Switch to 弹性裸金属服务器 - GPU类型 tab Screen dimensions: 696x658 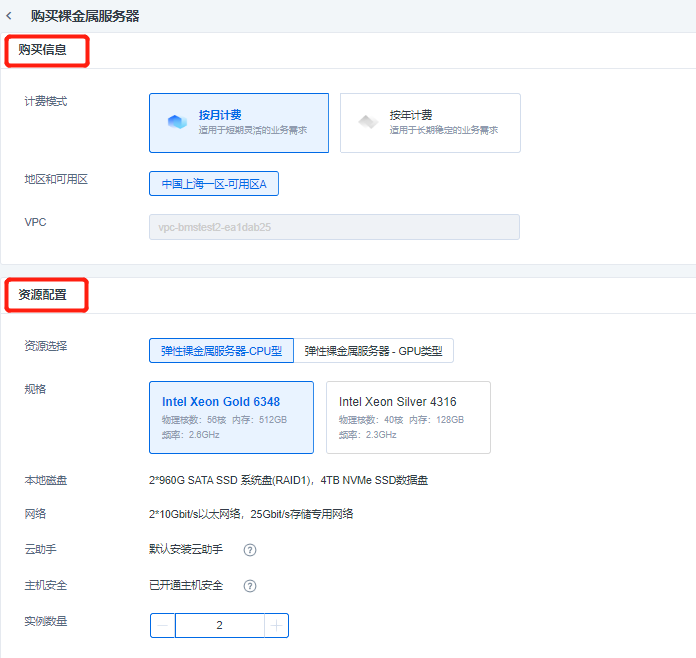point(374,350)
